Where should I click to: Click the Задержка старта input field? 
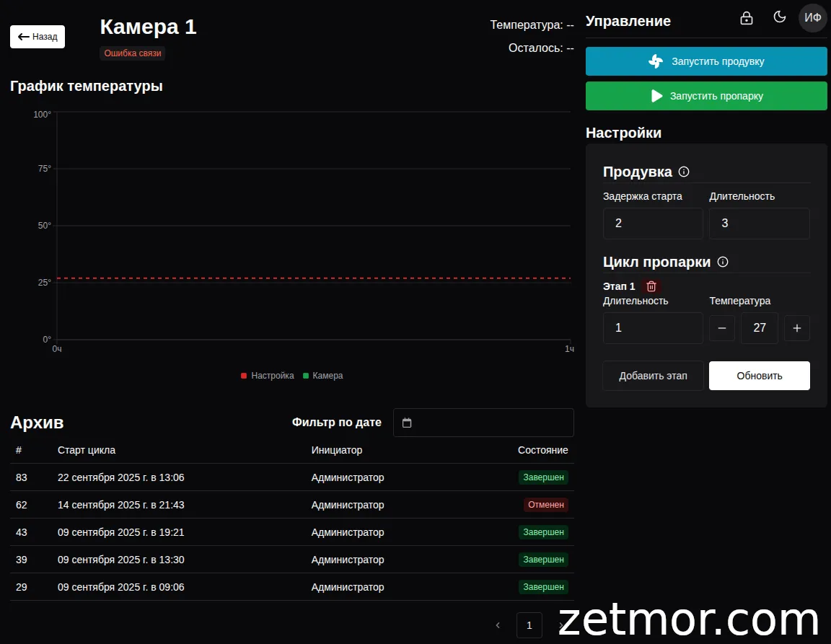[653, 224]
